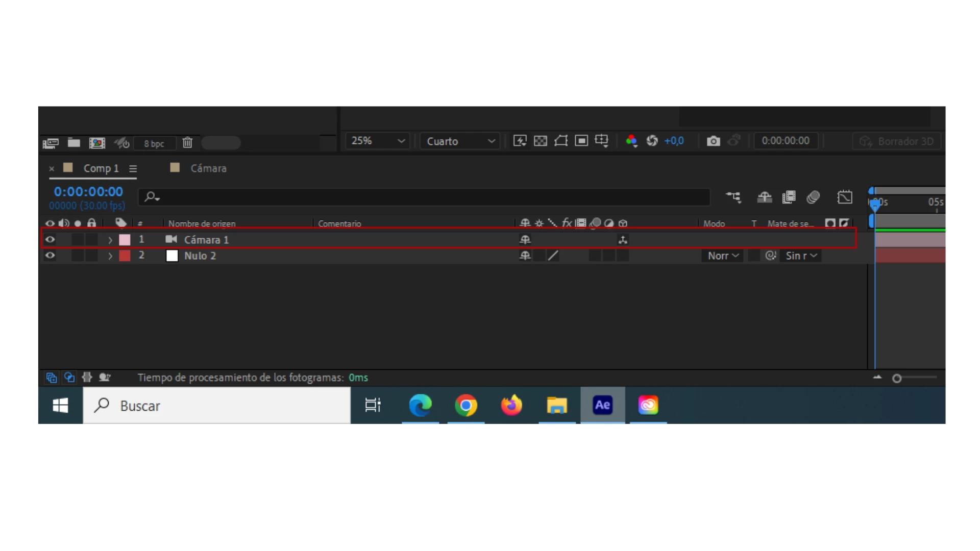Enable motion blur for the composition
The width and height of the screenshot is (980, 551).
[x=813, y=197]
